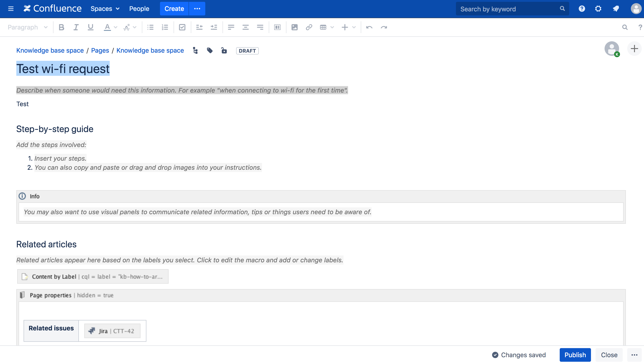Add an image to the document
Image resolution: width=644 pixels, height=364 pixels.
pyautogui.click(x=294, y=27)
